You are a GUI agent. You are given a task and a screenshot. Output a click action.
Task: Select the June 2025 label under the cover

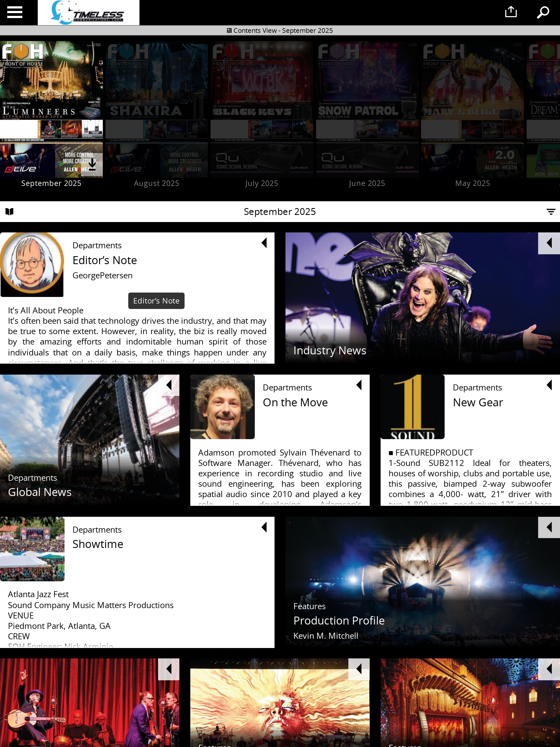tap(367, 183)
